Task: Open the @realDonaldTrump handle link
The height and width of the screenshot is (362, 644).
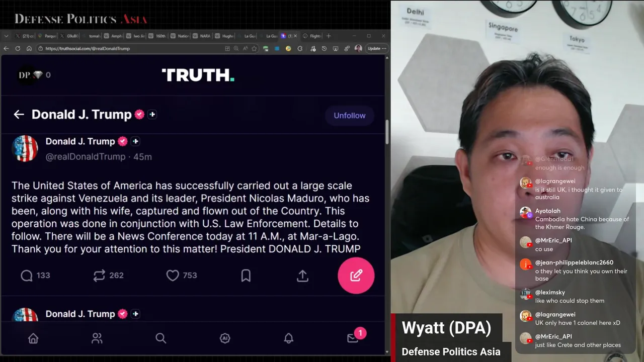Action: [86, 157]
